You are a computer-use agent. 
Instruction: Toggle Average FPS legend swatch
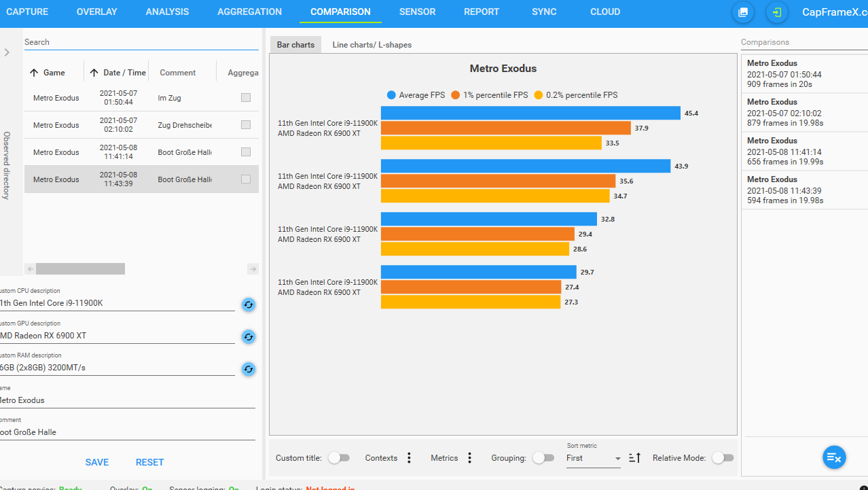pos(391,95)
